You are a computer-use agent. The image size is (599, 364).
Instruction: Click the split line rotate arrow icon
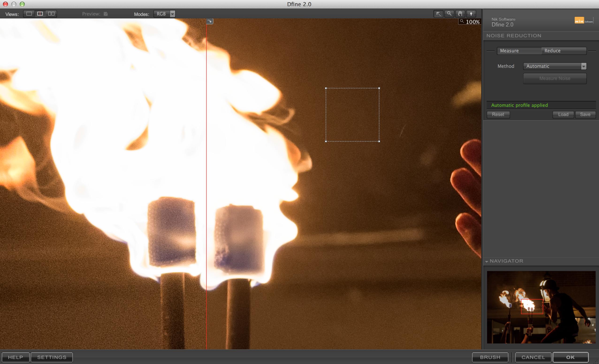pos(210,21)
